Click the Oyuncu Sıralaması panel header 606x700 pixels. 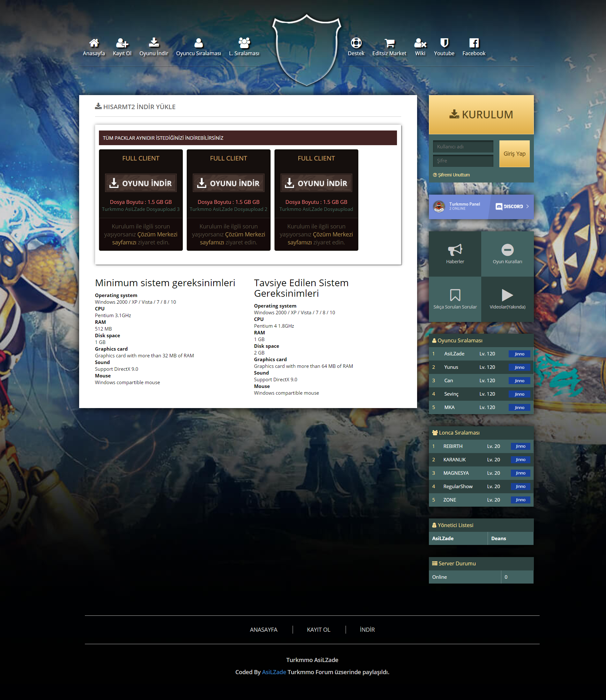coord(481,340)
